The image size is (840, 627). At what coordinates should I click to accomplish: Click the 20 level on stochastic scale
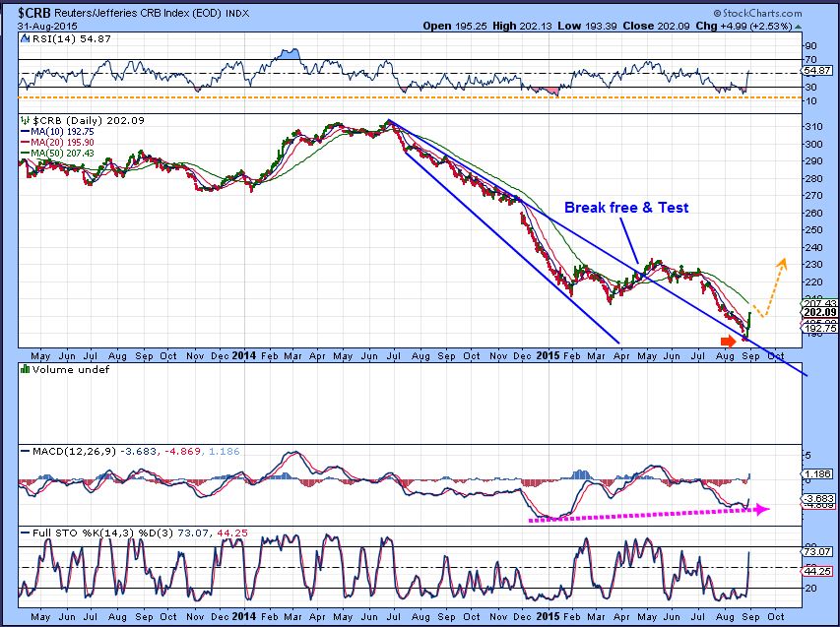[x=810, y=588]
